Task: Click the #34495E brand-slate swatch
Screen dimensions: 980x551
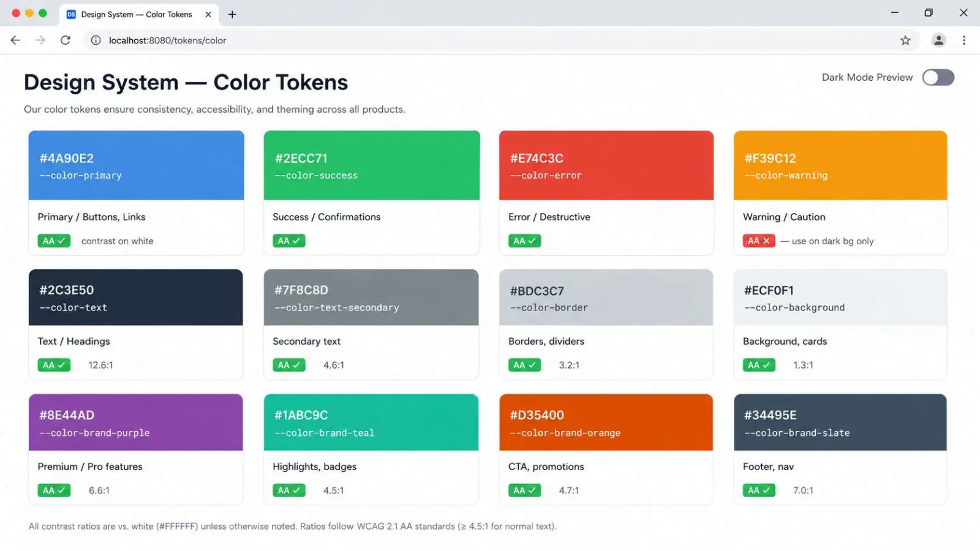Action: (840, 422)
